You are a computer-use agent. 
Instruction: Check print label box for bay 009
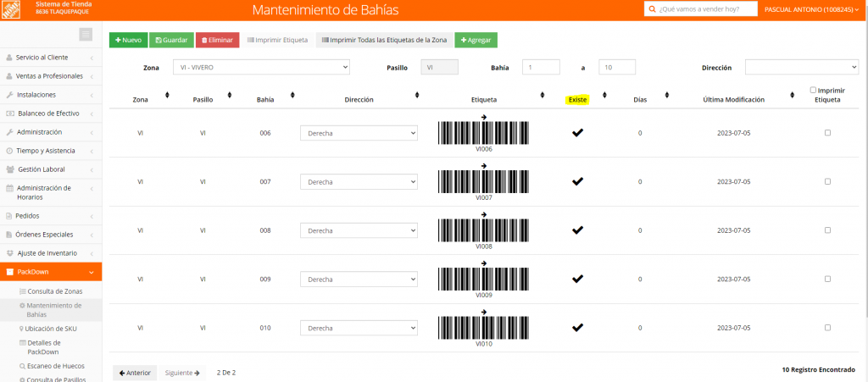pyautogui.click(x=827, y=279)
